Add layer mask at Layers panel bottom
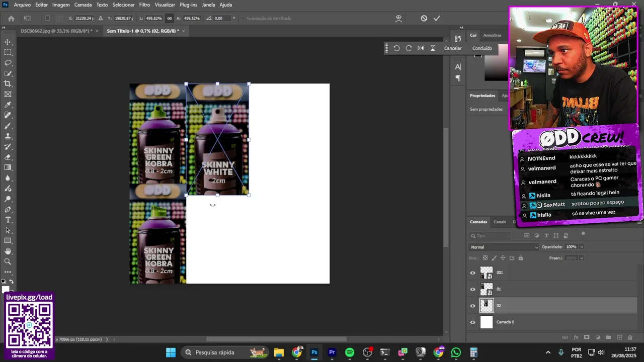 [x=587, y=337]
